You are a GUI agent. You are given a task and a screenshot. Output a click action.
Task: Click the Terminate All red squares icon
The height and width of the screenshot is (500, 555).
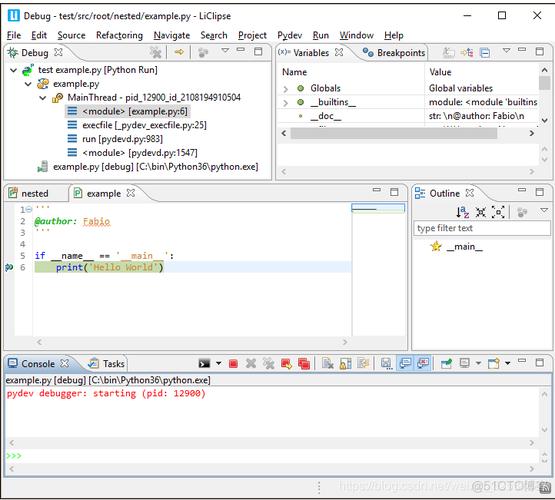304,364
